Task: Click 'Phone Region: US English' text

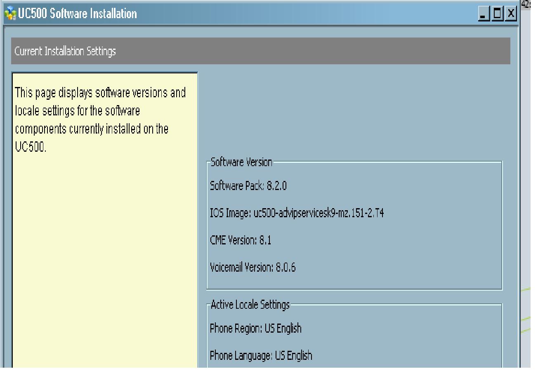Action: 256,329
